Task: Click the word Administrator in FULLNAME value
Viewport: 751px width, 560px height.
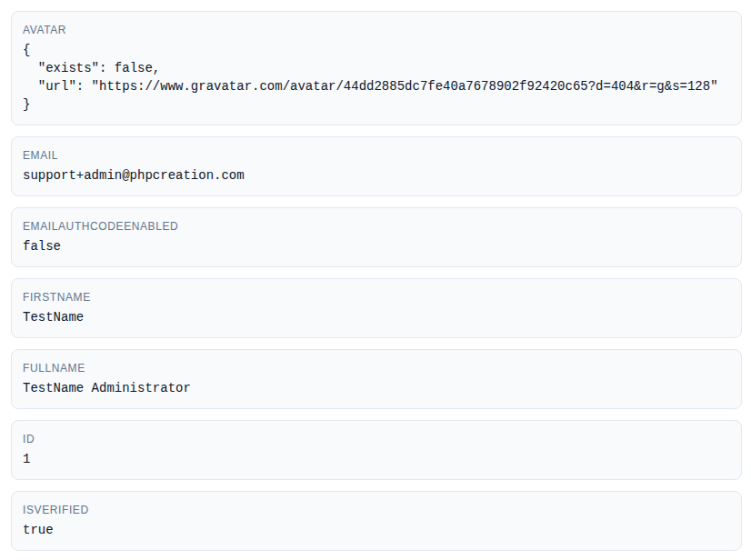Action: coord(141,387)
